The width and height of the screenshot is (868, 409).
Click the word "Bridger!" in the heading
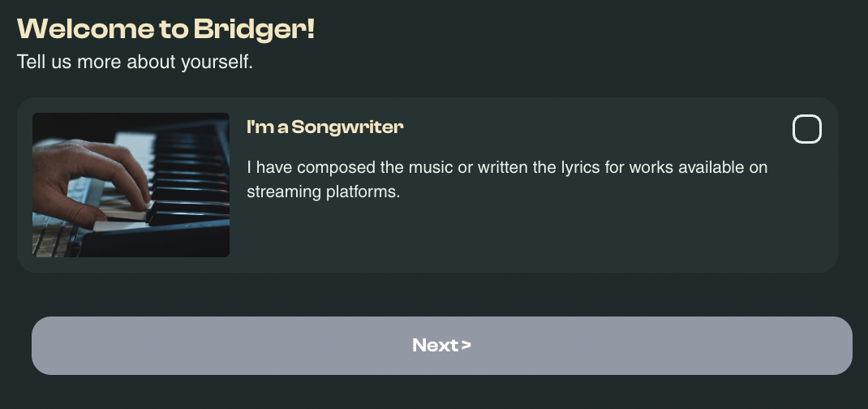click(x=254, y=29)
